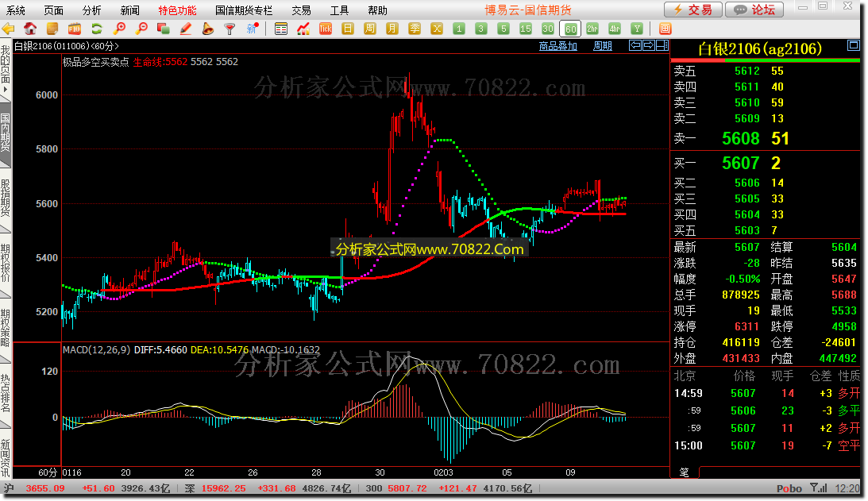Click the left arrow chart navigation icon
The height and width of the screenshot is (501, 868).
click(x=635, y=45)
